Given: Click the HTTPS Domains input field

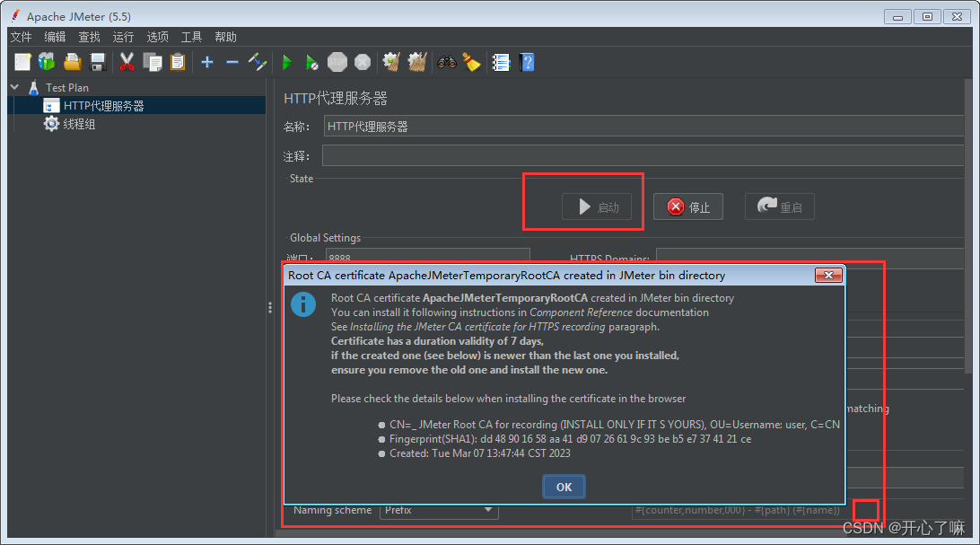Looking at the screenshot, I should pyautogui.click(x=810, y=256).
